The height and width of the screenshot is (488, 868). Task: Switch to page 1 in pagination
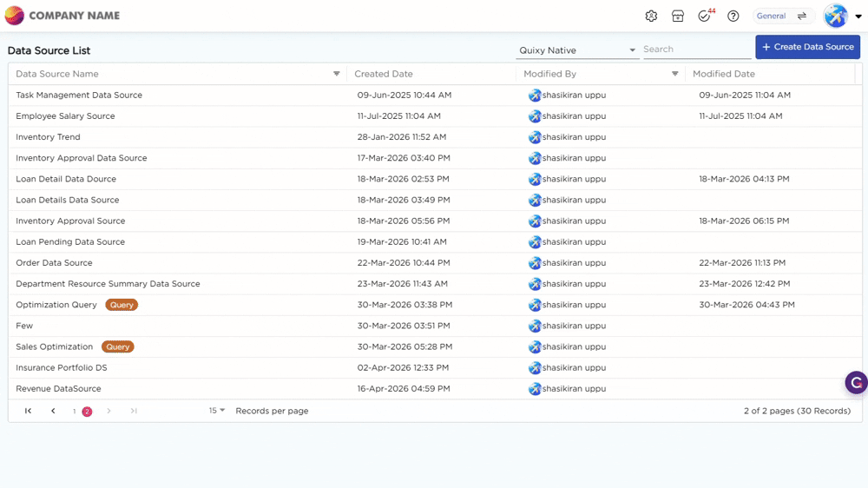click(x=75, y=412)
